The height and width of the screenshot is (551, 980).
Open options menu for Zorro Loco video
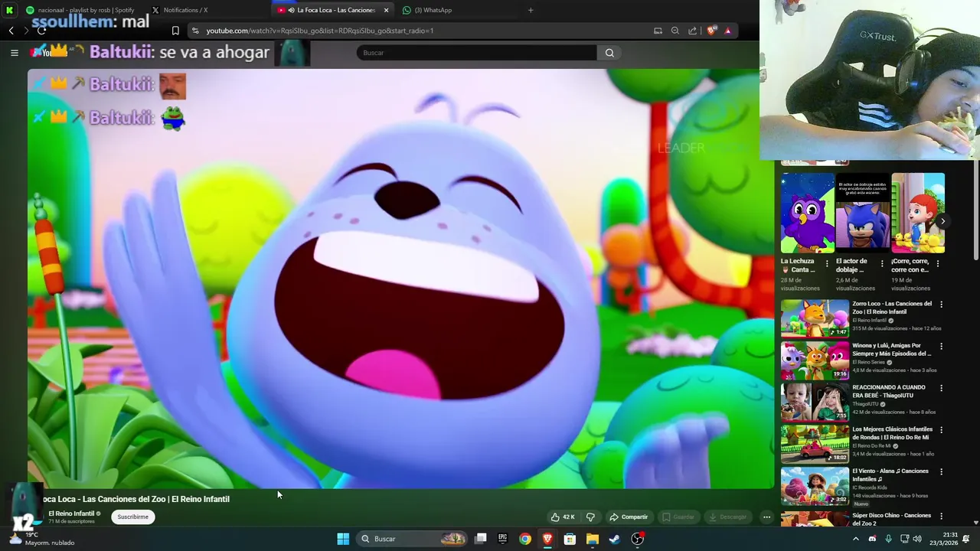(x=941, y=305)
